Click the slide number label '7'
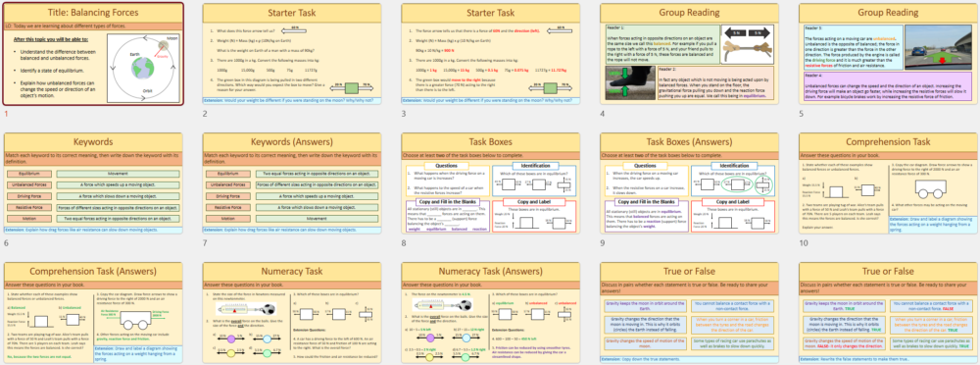The width and height of the screenshot is (980, 365). [x=205, y=243]
